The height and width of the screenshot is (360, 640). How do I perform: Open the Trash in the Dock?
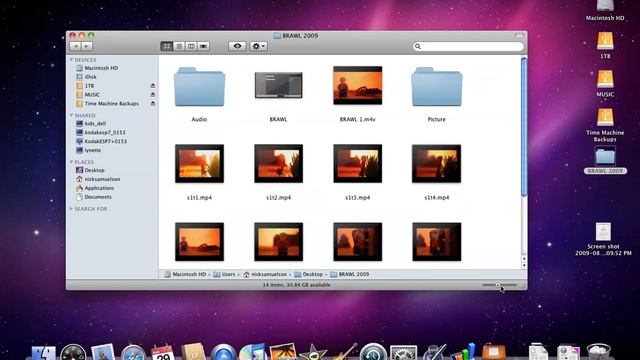(599, 352)
